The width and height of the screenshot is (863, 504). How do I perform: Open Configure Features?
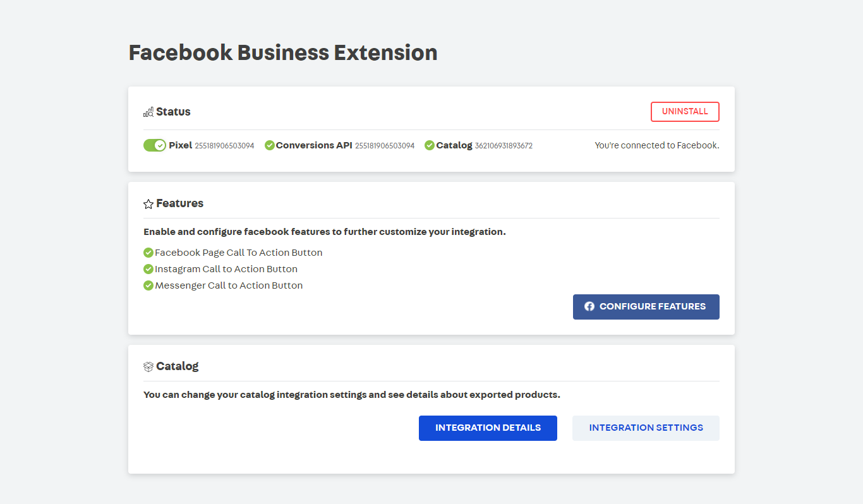tap(646, 307)
